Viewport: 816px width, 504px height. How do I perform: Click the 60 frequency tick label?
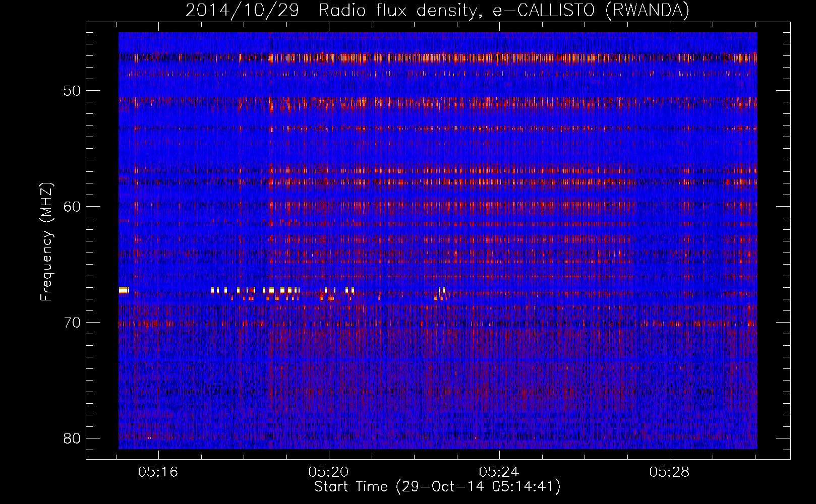72,207
